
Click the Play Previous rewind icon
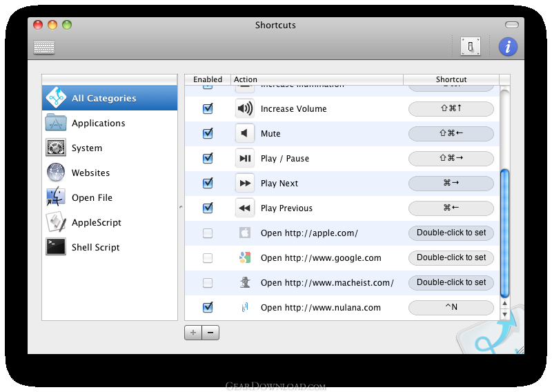tap(245, 208)
